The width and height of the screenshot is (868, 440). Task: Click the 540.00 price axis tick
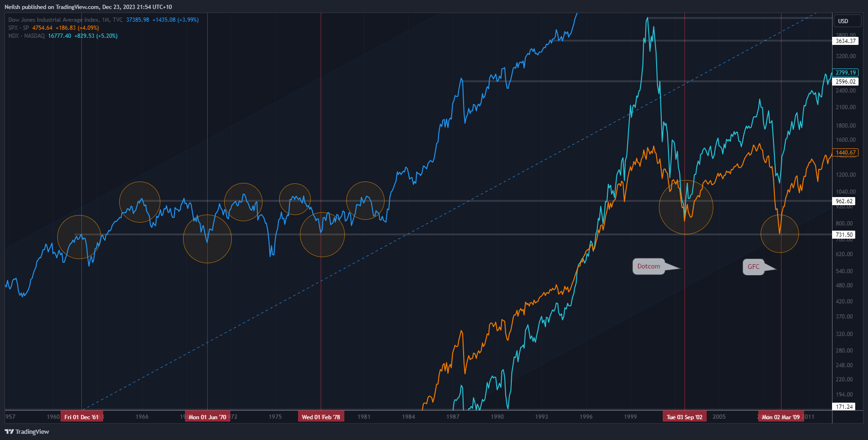pyautogui.click(x=844, y=271)
